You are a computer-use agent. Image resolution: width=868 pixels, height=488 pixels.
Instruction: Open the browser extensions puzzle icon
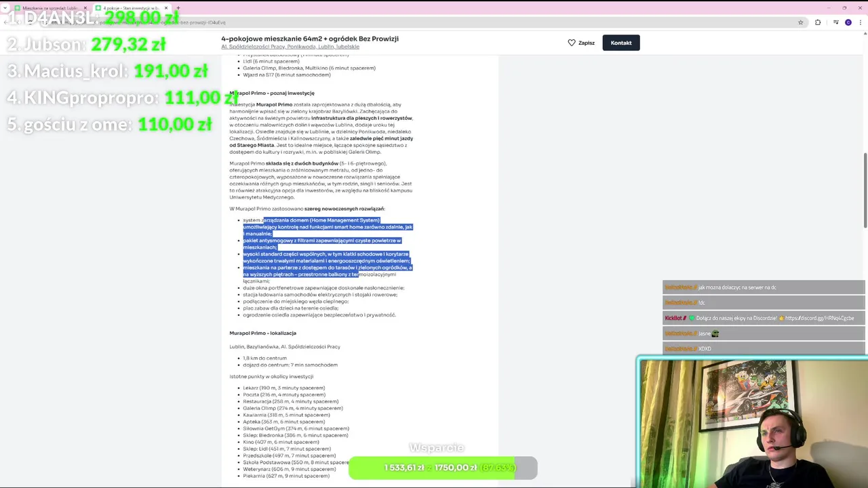click(x=818, y=22)
